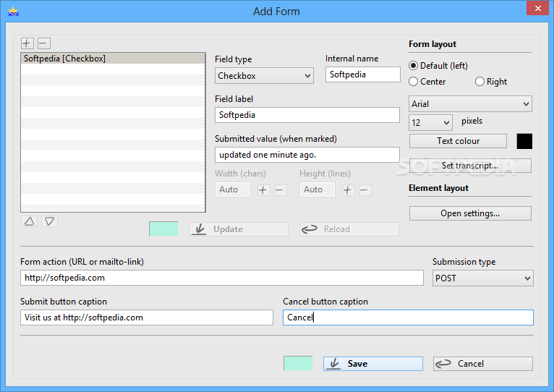The image size is (554, 392).
Task: Click the mint green swatch next to Update
Action: [163, 229]
